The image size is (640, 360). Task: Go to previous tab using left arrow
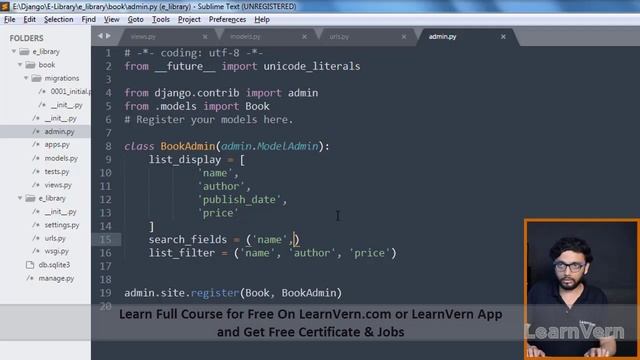(100, 36)
